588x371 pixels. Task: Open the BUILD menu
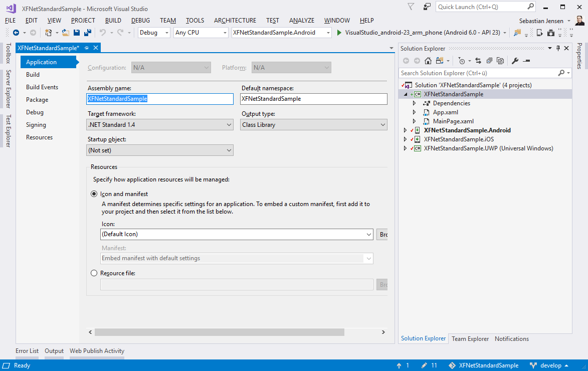[x=113, y=21]
